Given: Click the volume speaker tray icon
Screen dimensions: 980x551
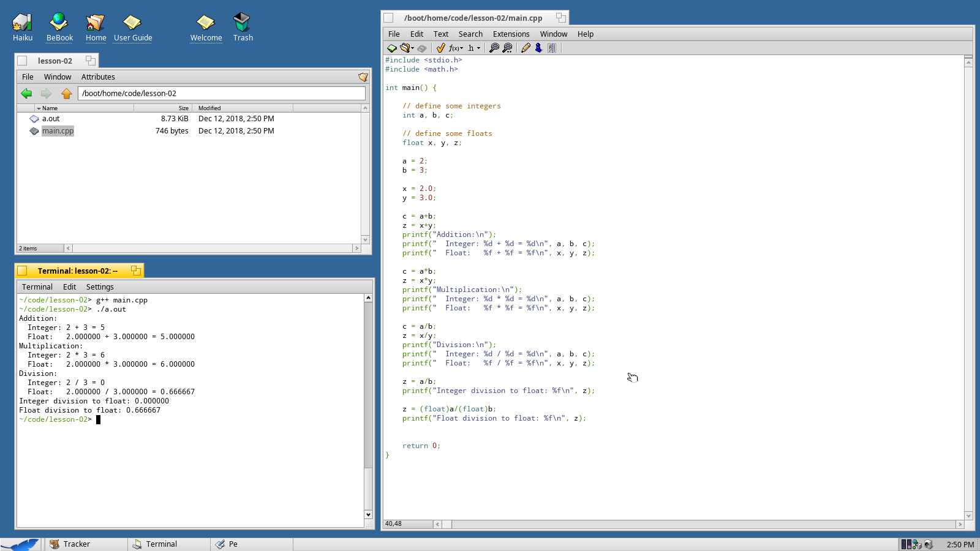Looking at the screenshot, I should coord(929,544).
